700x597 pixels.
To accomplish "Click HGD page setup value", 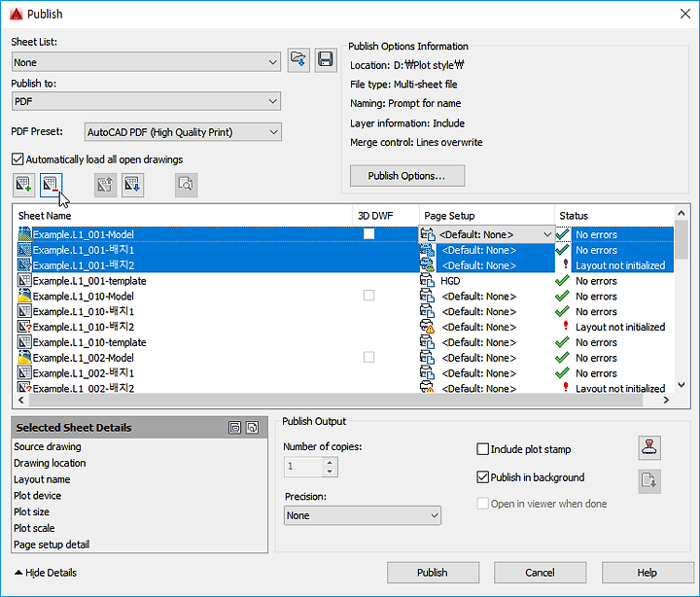I will click(450, 281).
